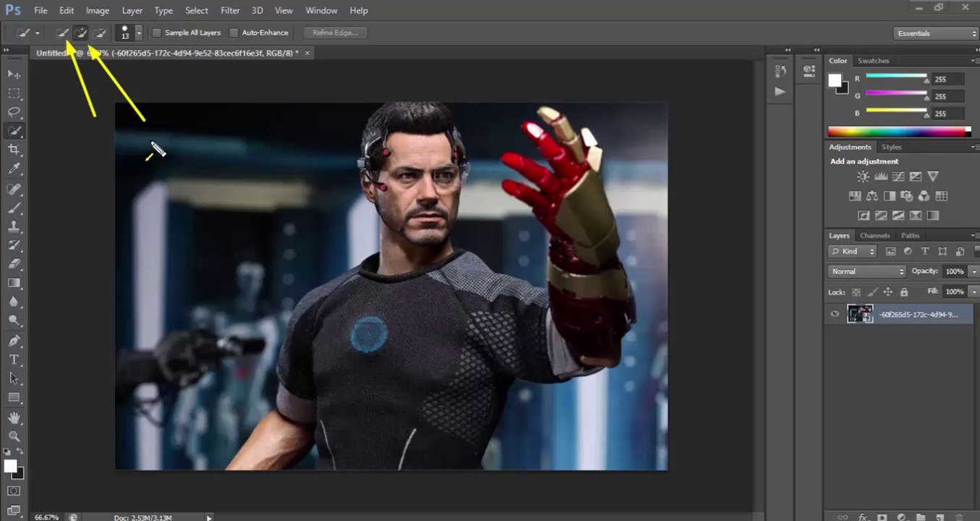Click the foreground color swatch in Color panel

coord(835,80)
